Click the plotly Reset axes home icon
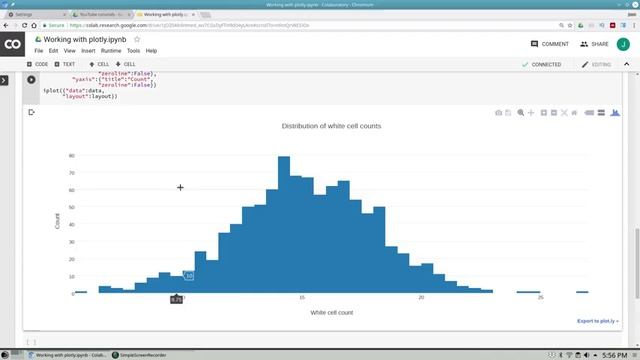 tap(574, 113)
